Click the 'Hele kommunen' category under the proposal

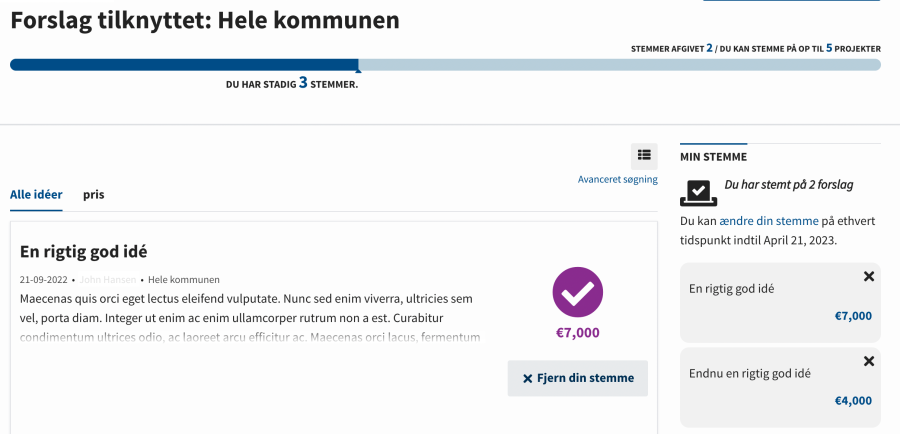click(x=184, y=280)
